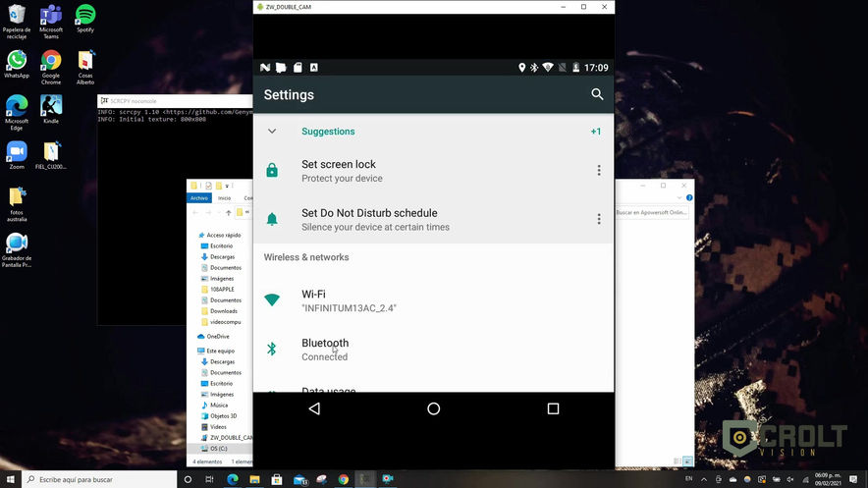Collapse the Suggestions section chevron
Screen dimensions: 868x488
tap(272, 132)
